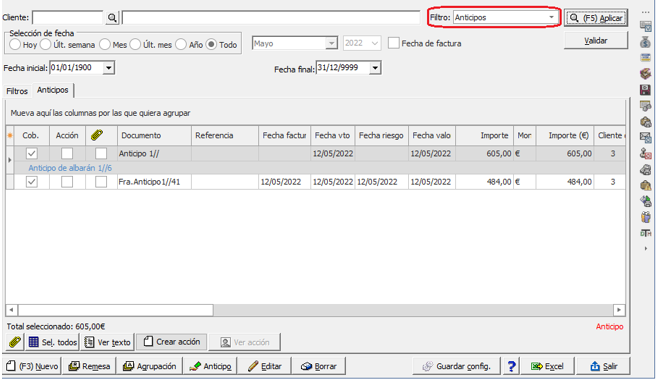Toggle Acción checkbox on Fra.Anticipo1//41 row
Screen dimensions: 657x381
[x=67, y=182]
